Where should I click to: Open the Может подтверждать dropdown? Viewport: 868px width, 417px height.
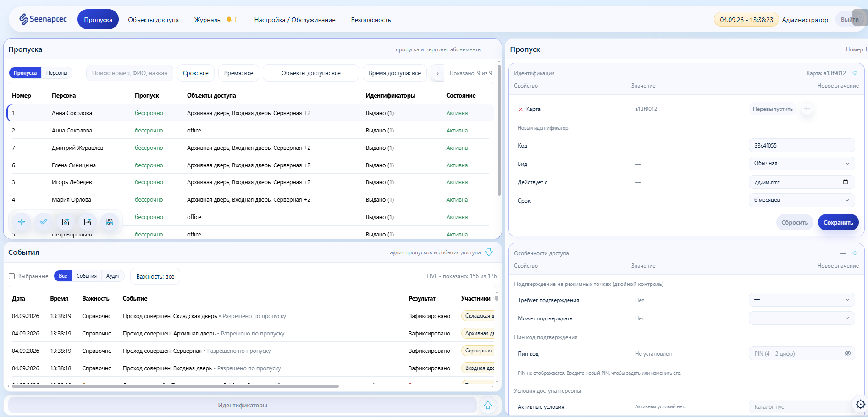[802, 318]
